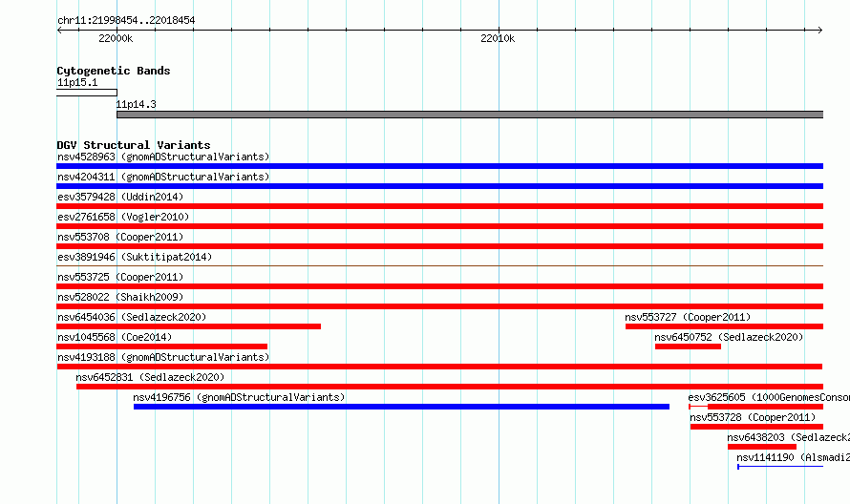Open the esv3625605 (1000Genomes) label
Screen dimensions: 850x504
point(769,397)
